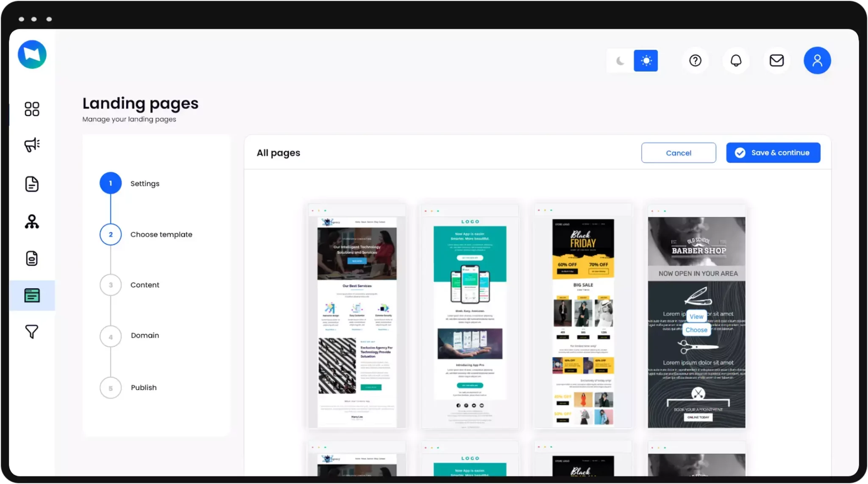Image resolution: width=868 pixels, height=484 pixels.
Task: Click Choose on Barber Shop template
Action: (696, 330)
